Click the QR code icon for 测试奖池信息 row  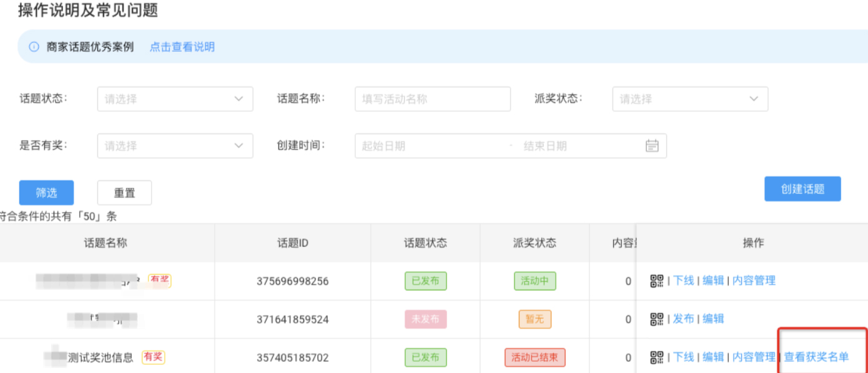click(x=658, y=357)
